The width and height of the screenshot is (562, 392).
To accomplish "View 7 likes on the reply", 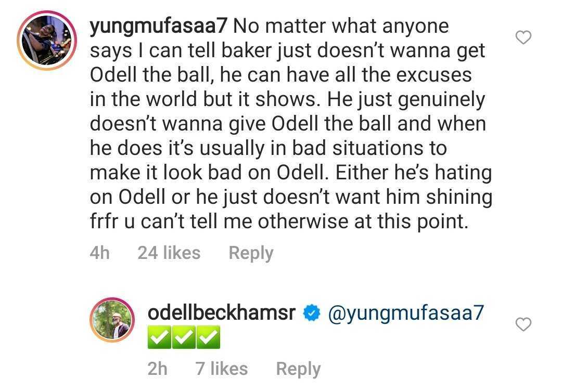I will point(222,369).
